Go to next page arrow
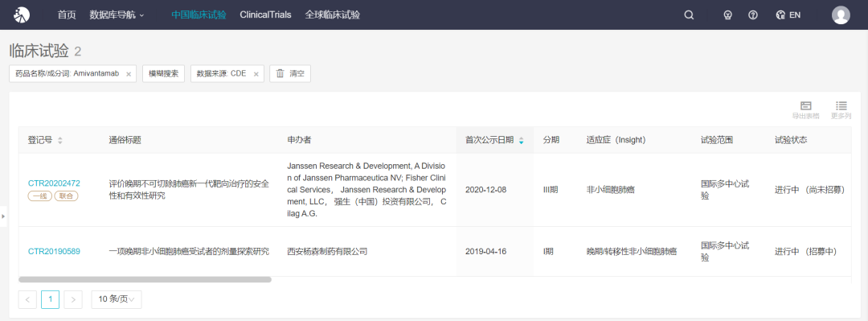The image size is (868, 321). pyautogui.click(x=73, y=298)
